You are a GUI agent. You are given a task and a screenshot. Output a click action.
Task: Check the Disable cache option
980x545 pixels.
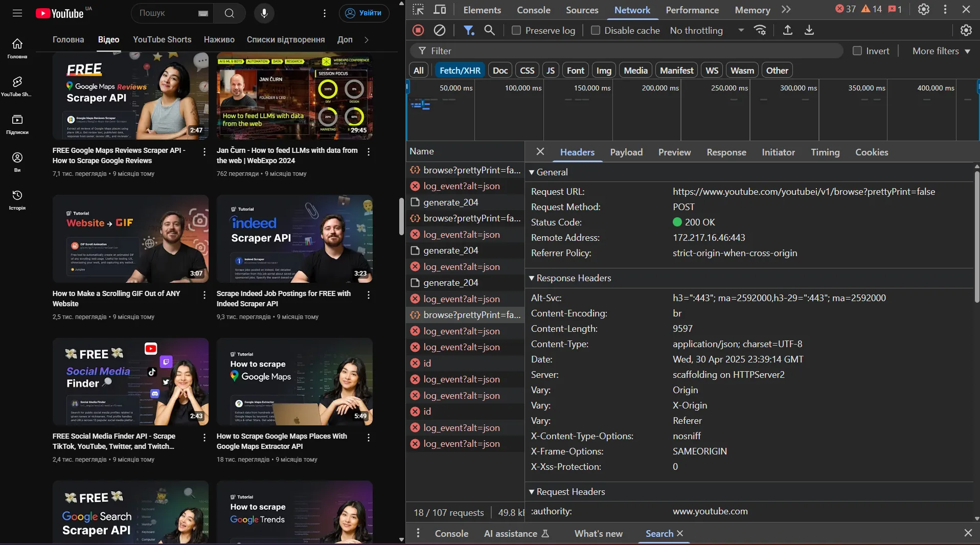[x=596, y=30]
